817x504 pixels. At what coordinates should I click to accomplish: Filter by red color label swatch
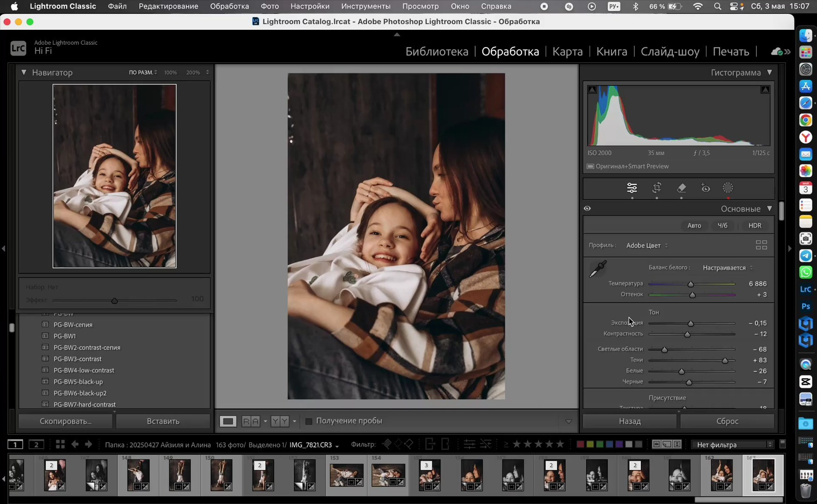580,444
